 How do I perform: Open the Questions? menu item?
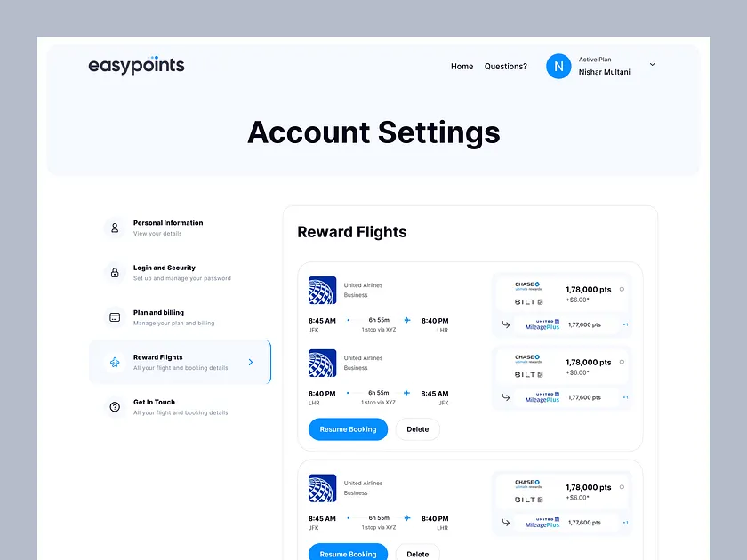pyautogui.click(x=505, y=66)
